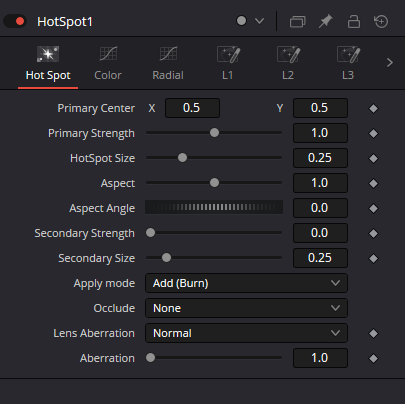Add keyframe for HotSpot Size
The image size is (405, 404).
click(373, 158)
